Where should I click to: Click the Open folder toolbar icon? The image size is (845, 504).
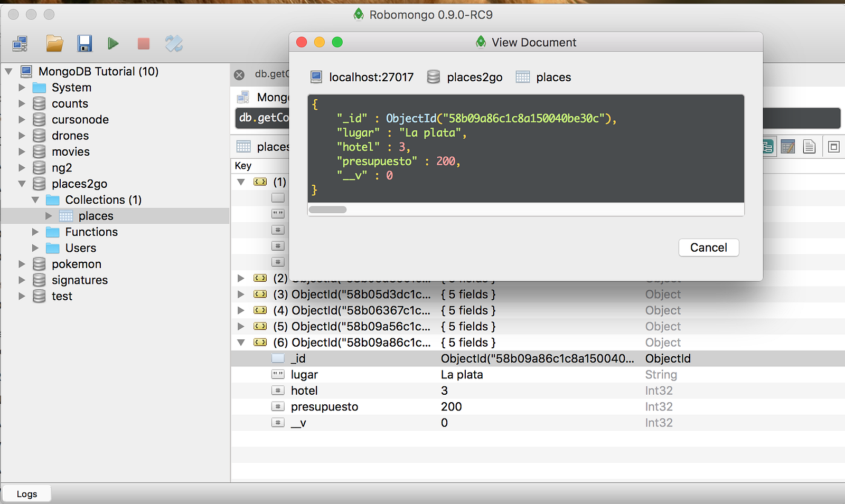click(x=54, y=43)
